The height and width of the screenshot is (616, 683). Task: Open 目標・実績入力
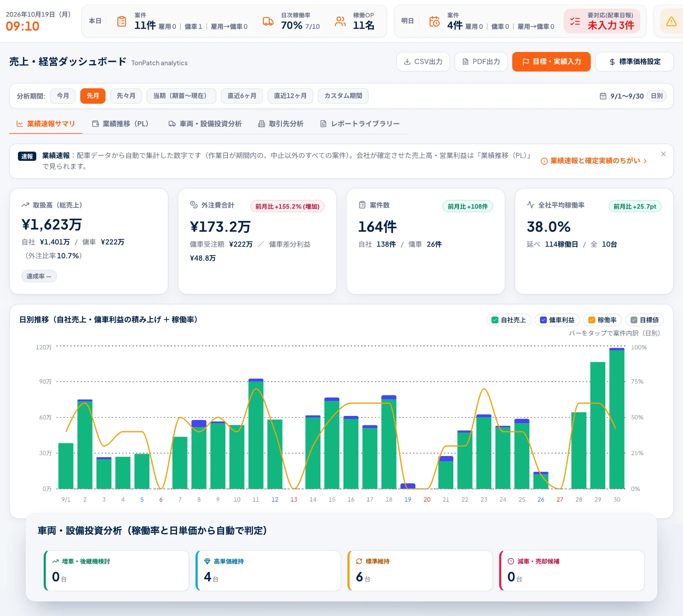coord(552,62)
